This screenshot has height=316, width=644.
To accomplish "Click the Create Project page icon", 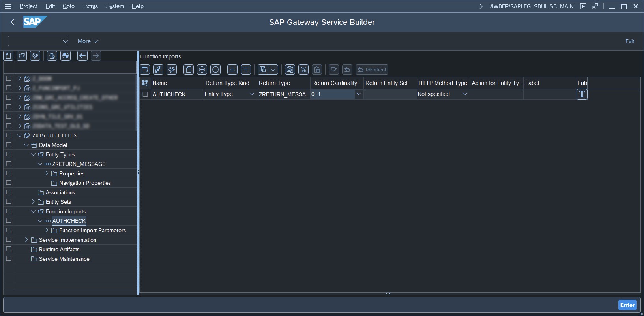I will point(8,56).
